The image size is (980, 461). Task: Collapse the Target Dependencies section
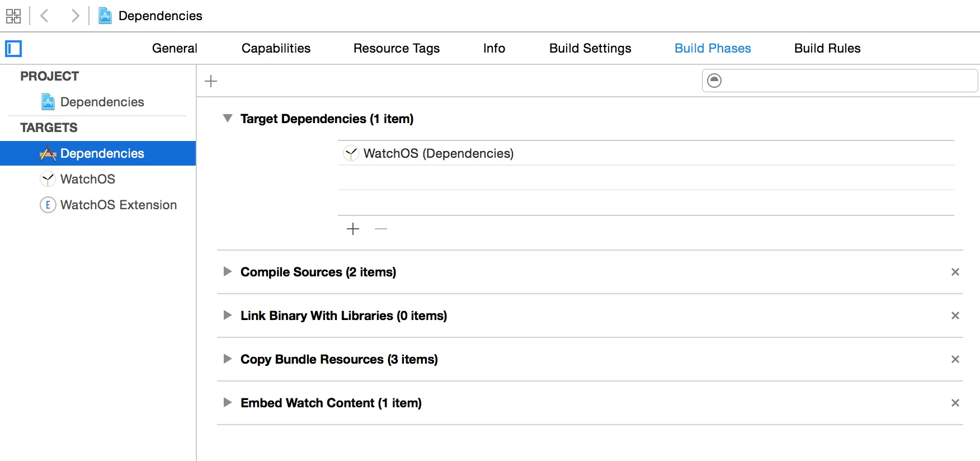227,119
